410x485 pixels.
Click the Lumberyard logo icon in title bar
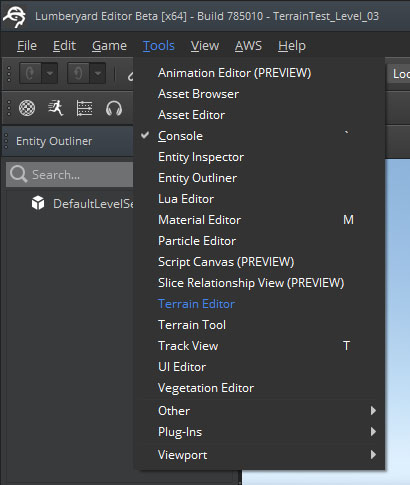(x=15, y=17)
